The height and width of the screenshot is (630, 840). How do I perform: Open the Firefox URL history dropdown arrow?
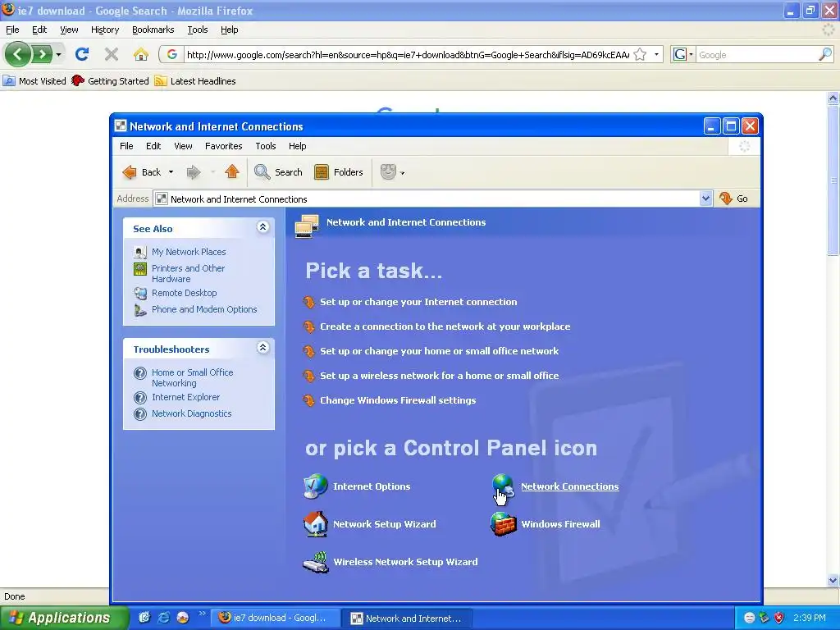click(656, 54)
